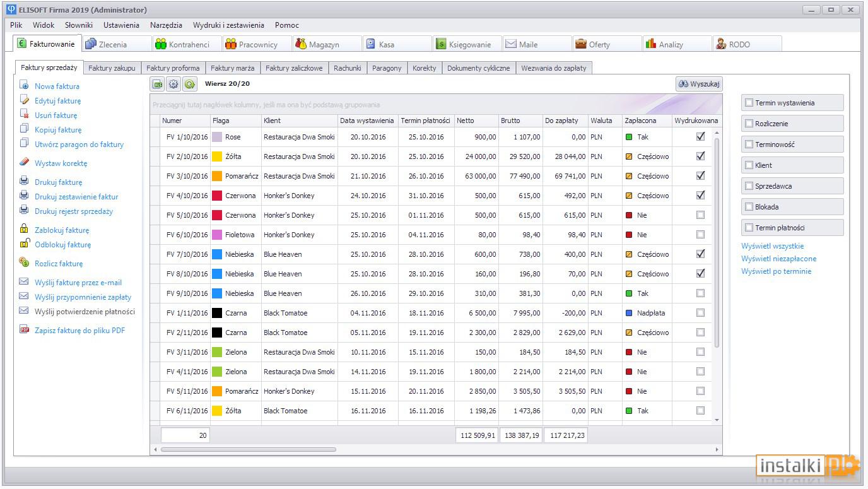Click the Kopiuj fakturę icon
868x489 pixels.
[24, 129]
